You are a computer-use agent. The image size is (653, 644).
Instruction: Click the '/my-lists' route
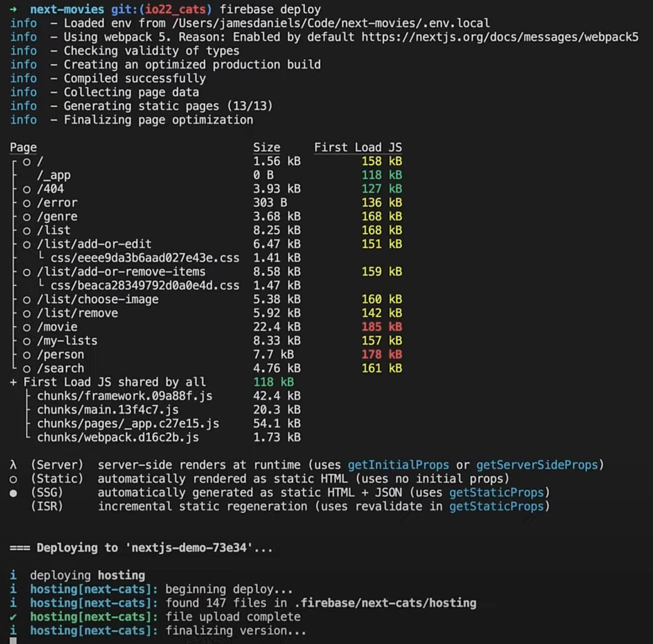coord(67,341)
